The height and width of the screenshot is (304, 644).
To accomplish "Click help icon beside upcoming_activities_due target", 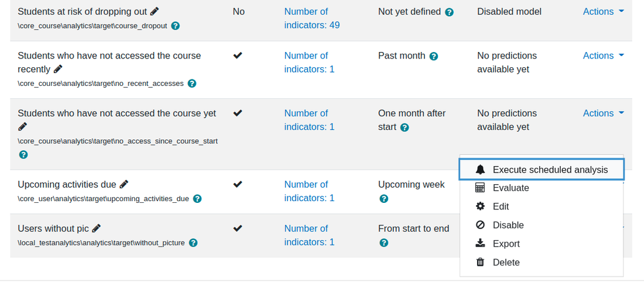I will (197, 199).
